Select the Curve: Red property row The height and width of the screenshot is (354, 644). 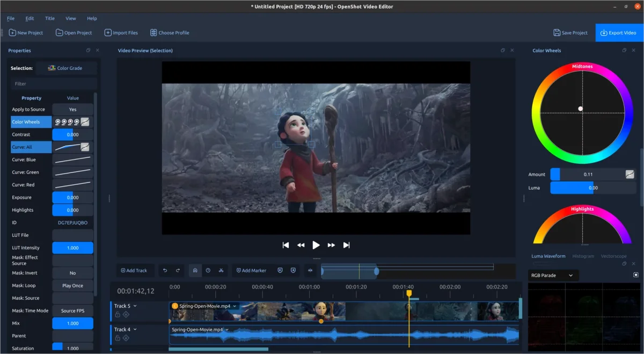[31, 185]
